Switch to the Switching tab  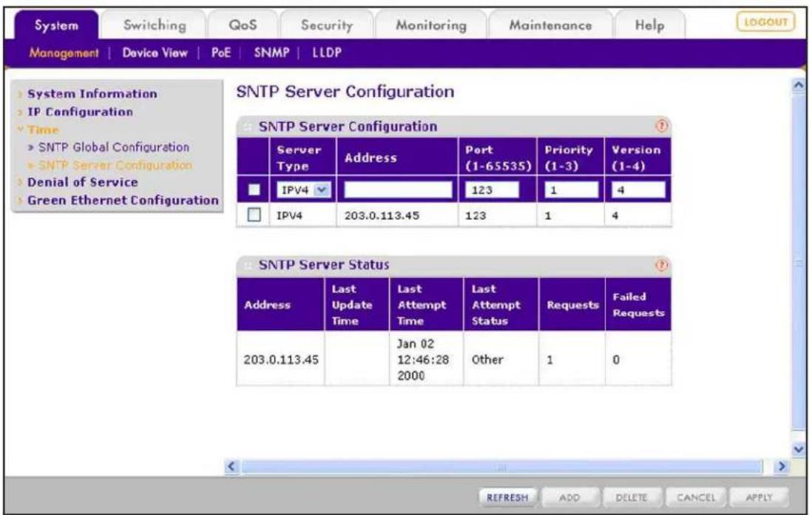pyautogui.click(x=155, y=25)
